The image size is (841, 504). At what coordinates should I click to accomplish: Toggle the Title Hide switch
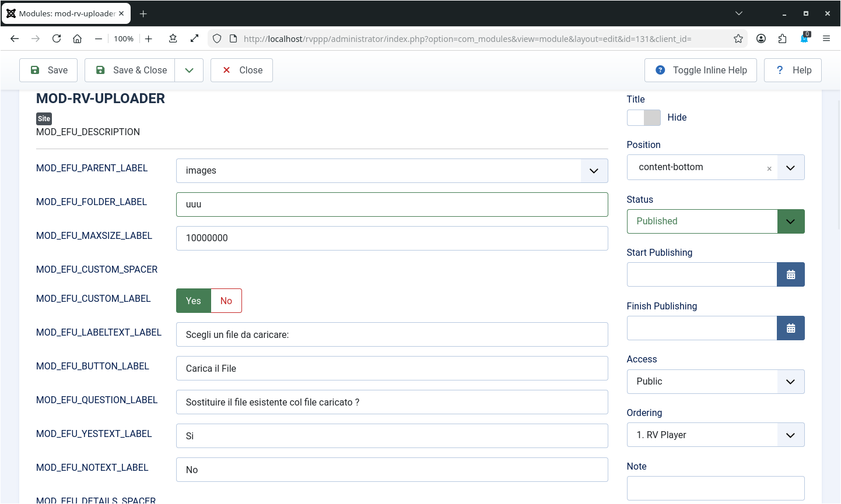coord(643,118)
